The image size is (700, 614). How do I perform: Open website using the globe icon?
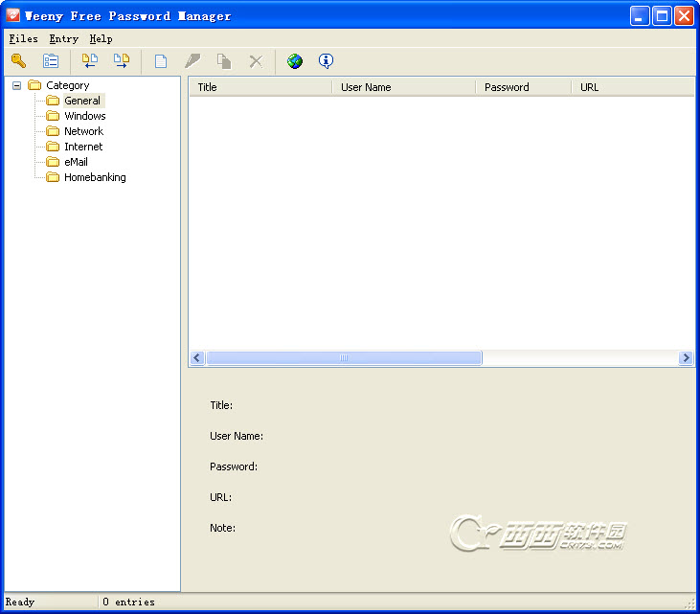pos(295,61)
